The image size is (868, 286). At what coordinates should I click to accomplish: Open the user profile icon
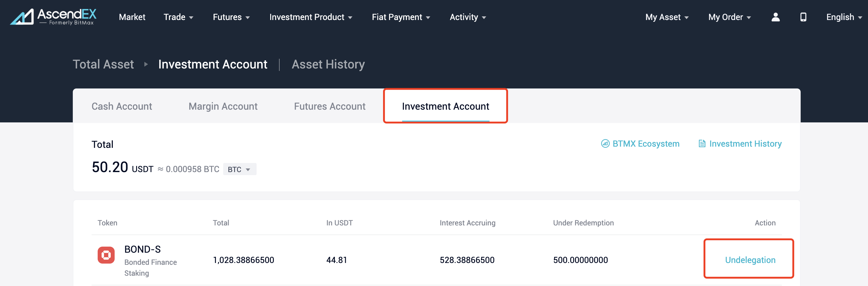(775, 17)
